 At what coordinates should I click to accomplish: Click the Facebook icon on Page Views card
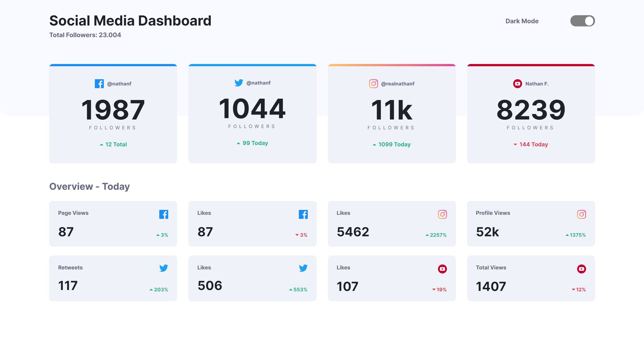164,214
